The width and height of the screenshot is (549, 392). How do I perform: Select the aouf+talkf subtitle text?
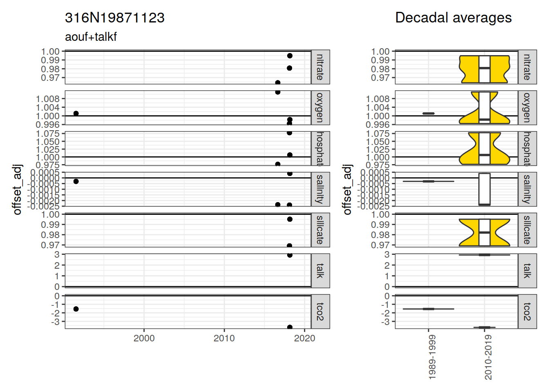point(91,37)
